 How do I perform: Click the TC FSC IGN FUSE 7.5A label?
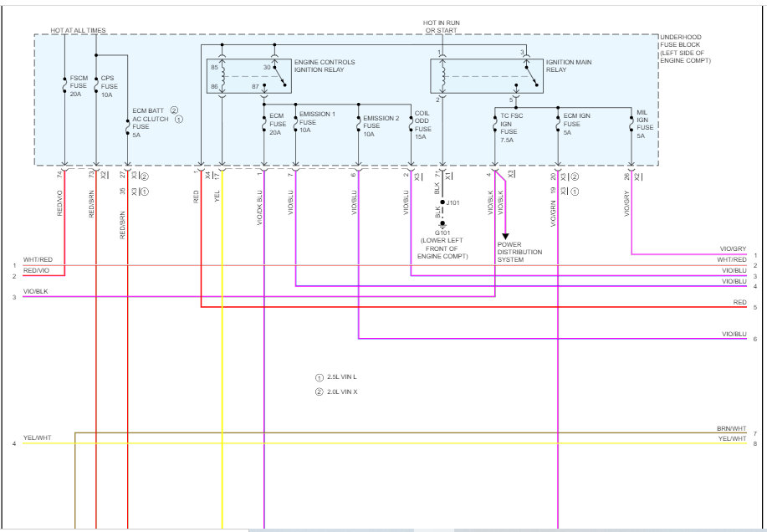point(511,128)
